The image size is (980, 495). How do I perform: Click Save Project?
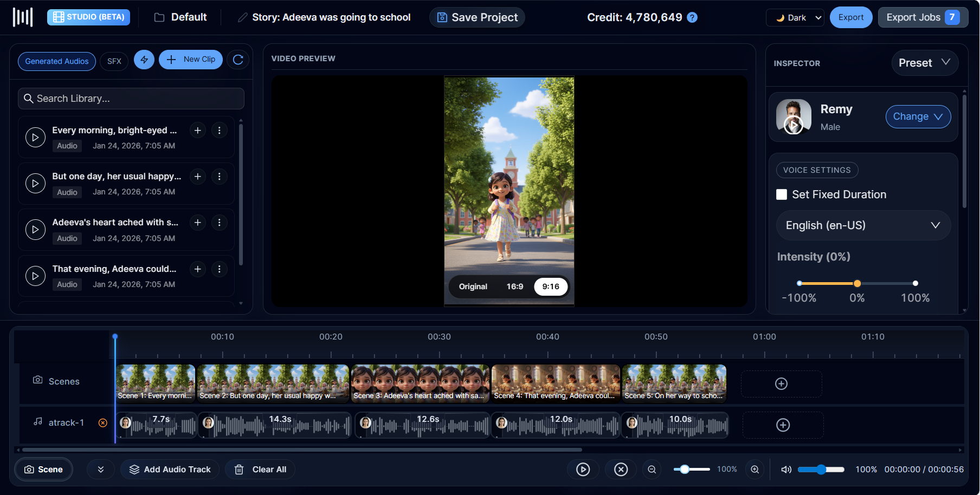pos(476,17)
